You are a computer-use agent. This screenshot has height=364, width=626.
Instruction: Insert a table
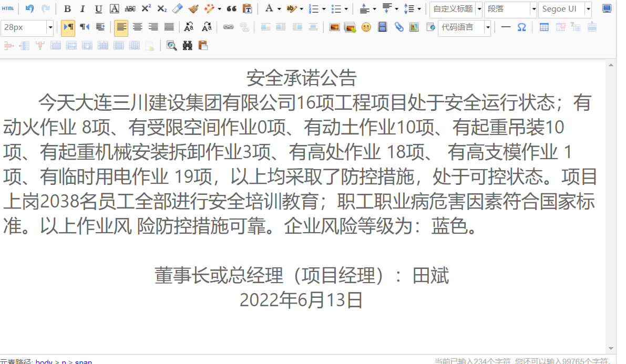(x=544, y=27)
